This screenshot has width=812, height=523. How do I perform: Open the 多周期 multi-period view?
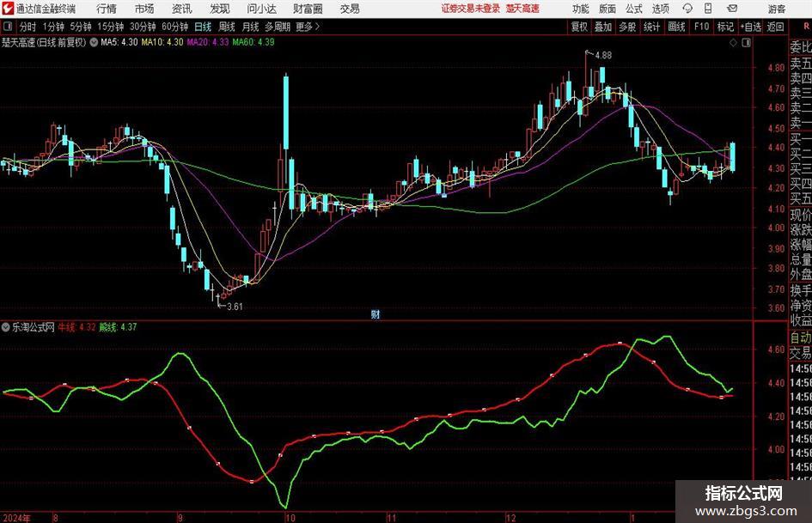point(278,27)
